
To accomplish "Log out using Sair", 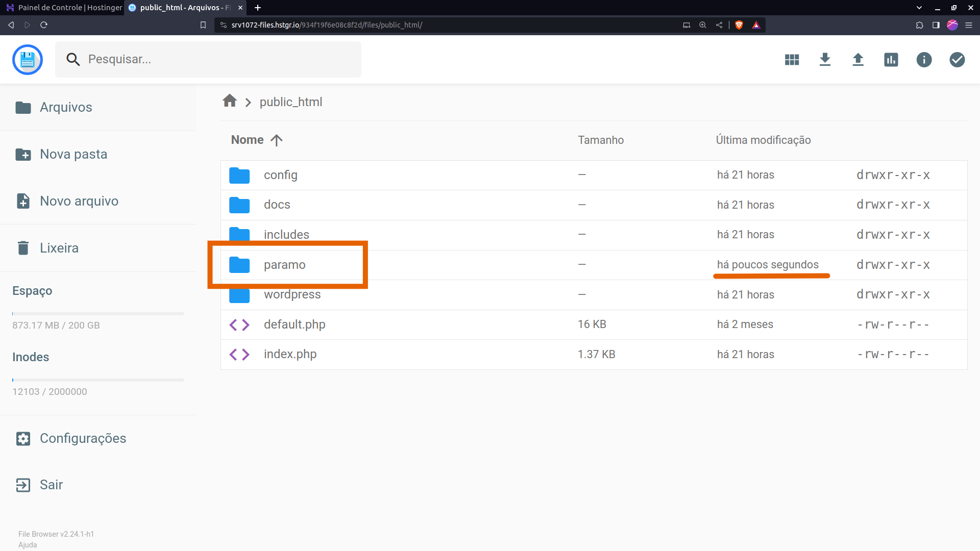I will tap(98, 485).
